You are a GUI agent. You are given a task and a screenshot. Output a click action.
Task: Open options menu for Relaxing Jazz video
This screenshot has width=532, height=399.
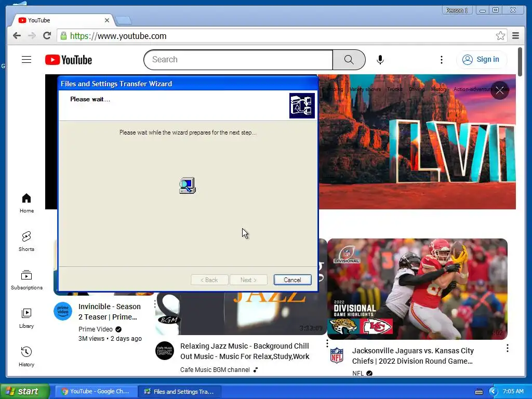[327, 343]
